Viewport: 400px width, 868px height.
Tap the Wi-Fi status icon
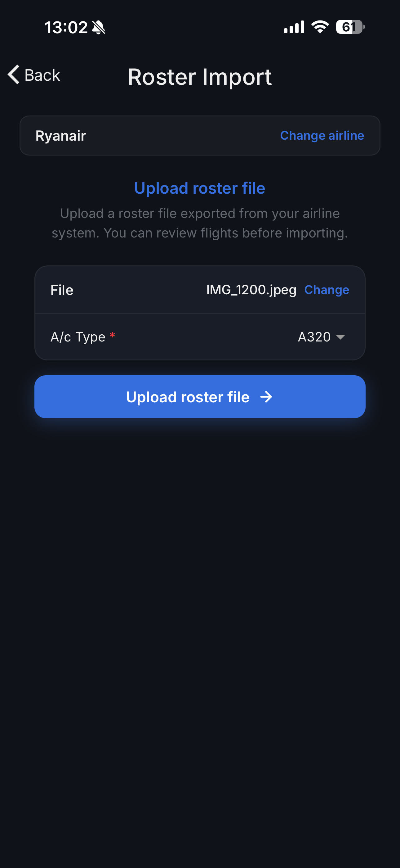click(320, 27)
